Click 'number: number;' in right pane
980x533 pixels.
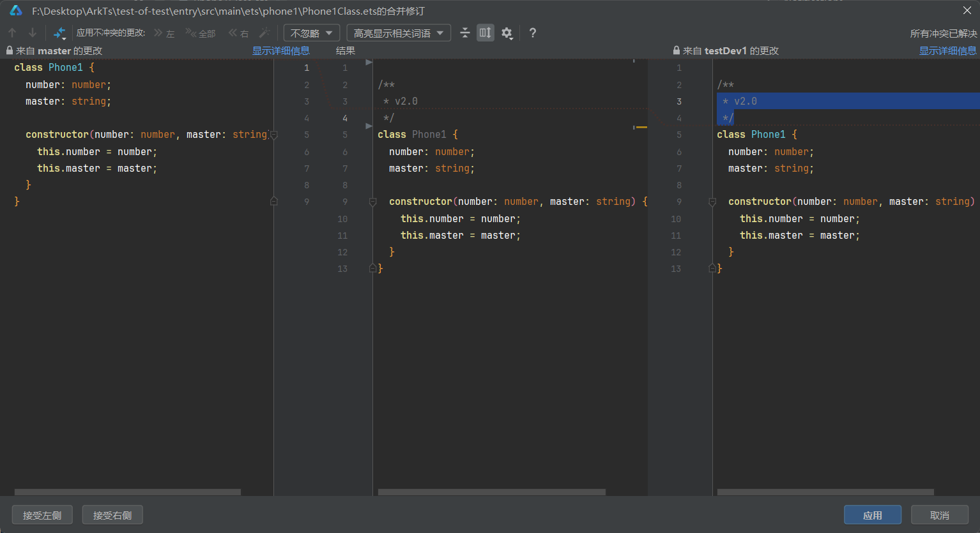pyautogui.click(x=771, y=152)
